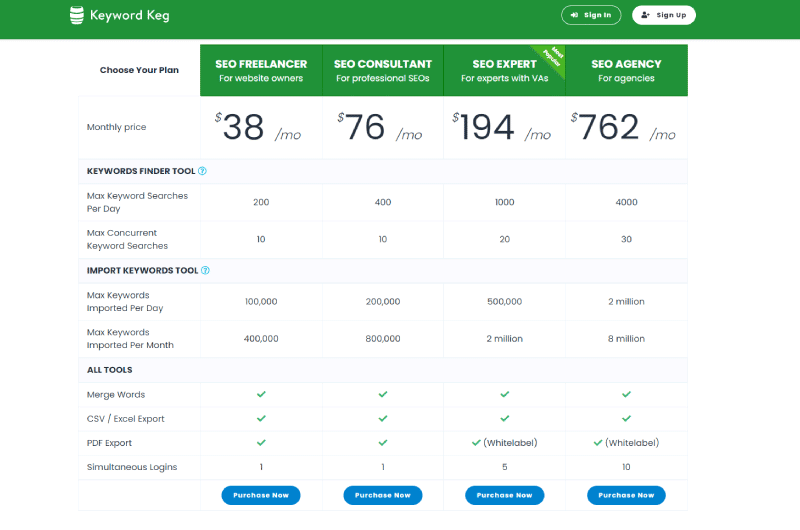
Task: Click the Keyword Keg brand name
Action: (x=130, y=15)
